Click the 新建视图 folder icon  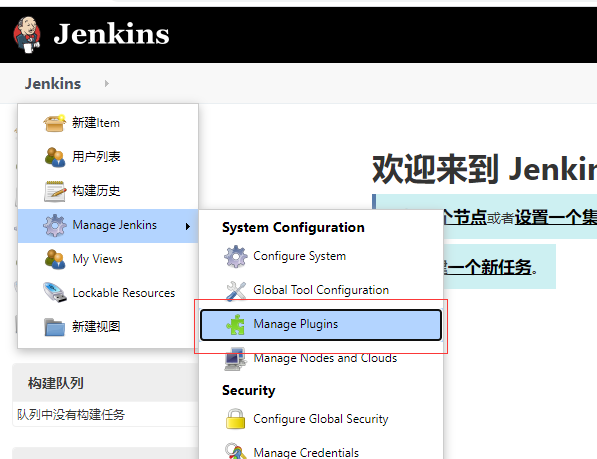(54, 327)
